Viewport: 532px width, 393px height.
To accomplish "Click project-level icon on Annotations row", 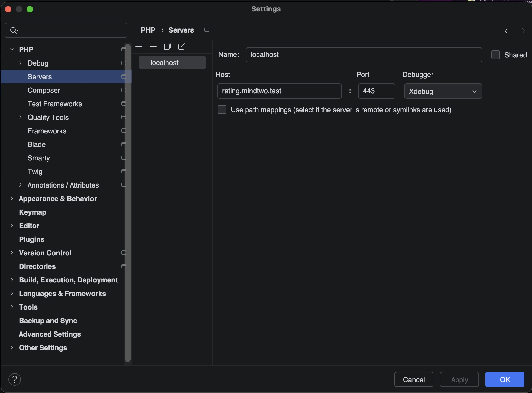I will [x=124, y=185].
